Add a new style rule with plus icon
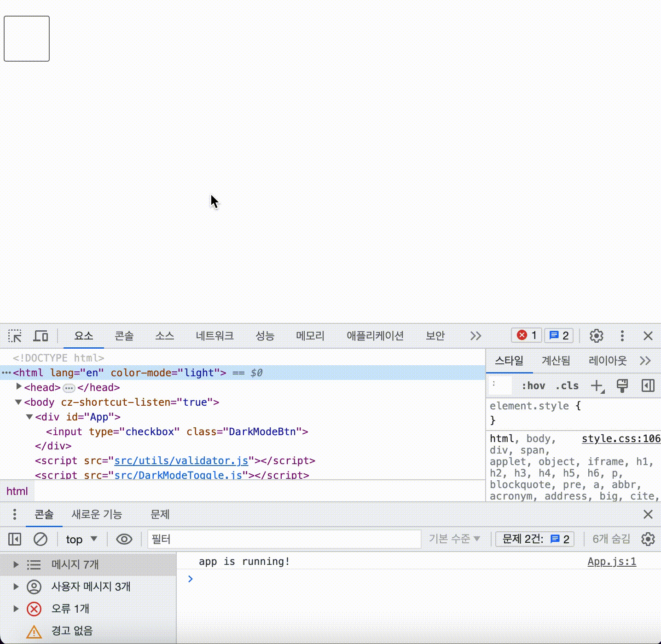 pyautogui.click(x=597, y=385)
